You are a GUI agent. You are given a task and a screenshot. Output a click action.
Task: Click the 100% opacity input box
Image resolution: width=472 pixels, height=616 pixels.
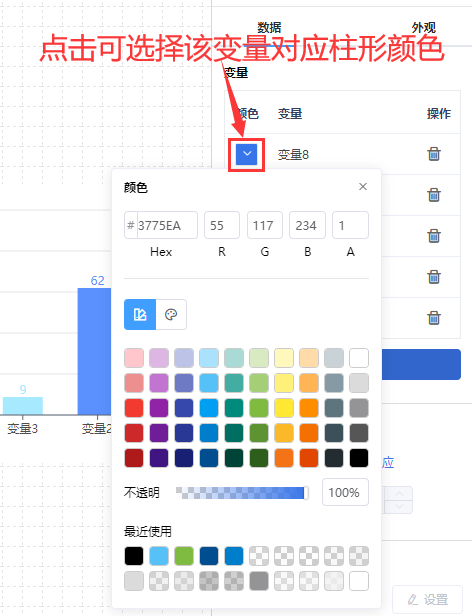345,492
